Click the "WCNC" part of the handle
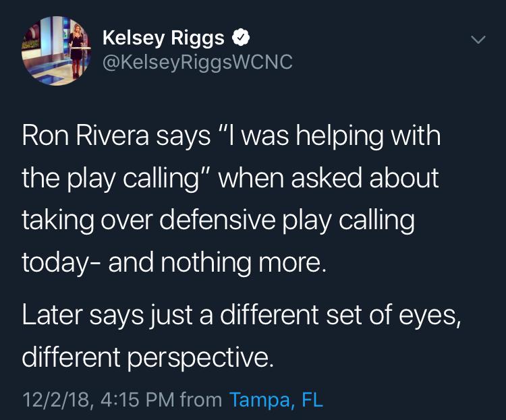 (x=262, y=61)
